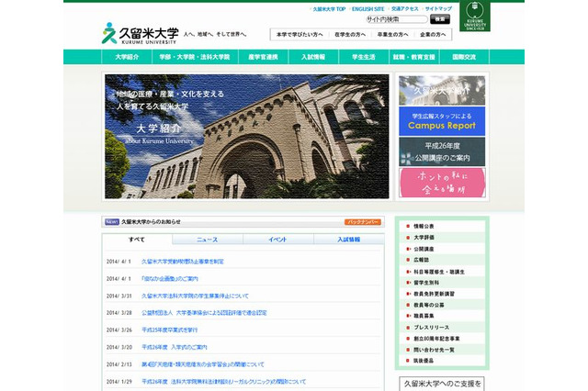Click the pink ホントの私に会える場所 banner

click(x=442, y=183)
